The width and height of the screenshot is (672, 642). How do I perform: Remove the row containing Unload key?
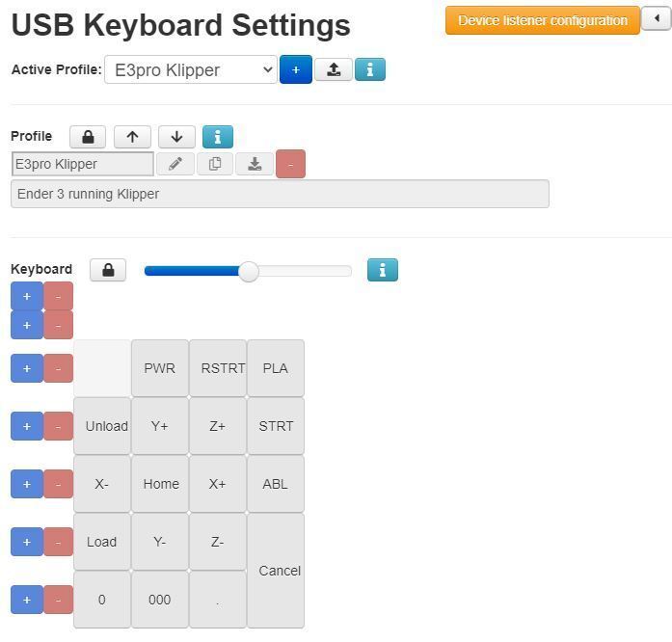pyautogui.click(x=58, y=426)
